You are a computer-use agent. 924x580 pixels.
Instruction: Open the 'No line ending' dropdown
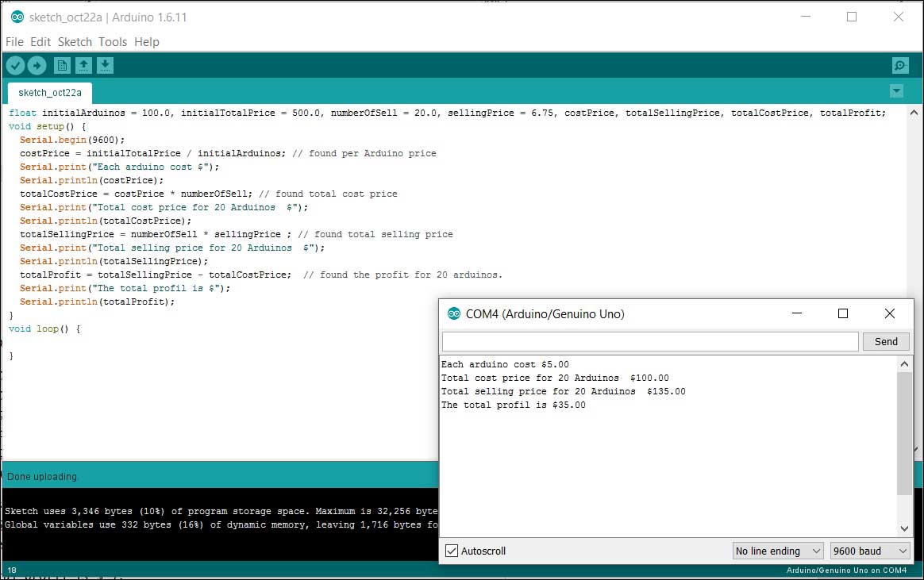tap(778, 551)
